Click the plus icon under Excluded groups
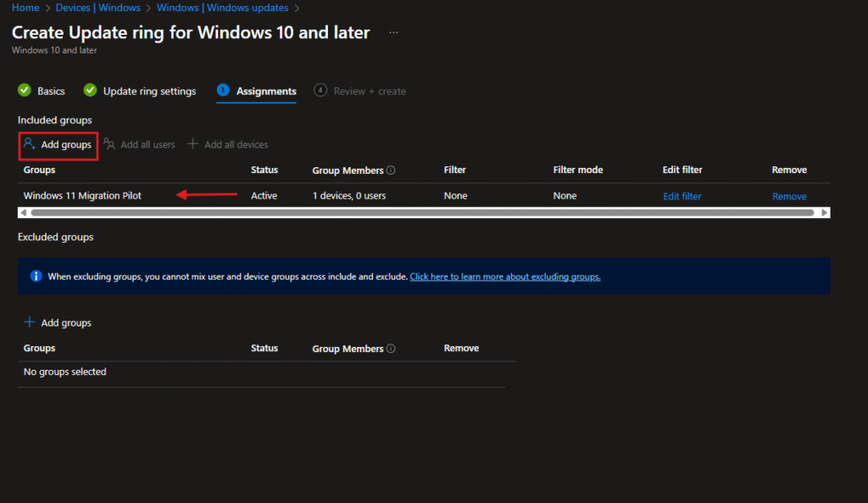 coord(29,322)
